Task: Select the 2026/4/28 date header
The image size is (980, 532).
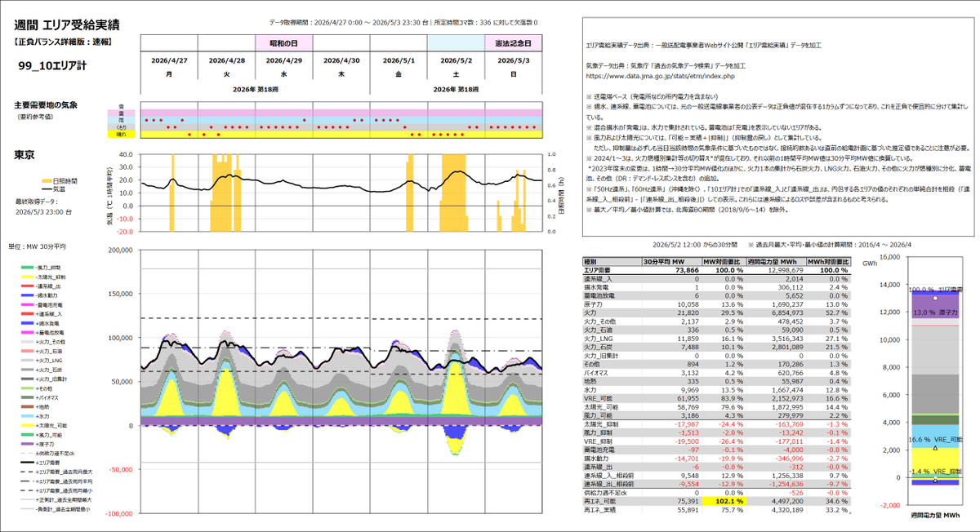Action: tap(227, 60)
